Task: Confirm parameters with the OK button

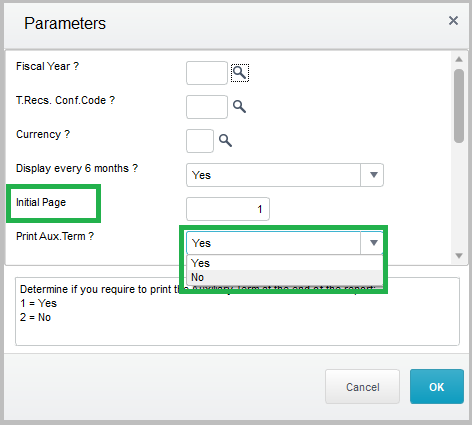Action: tap(437, 387)
